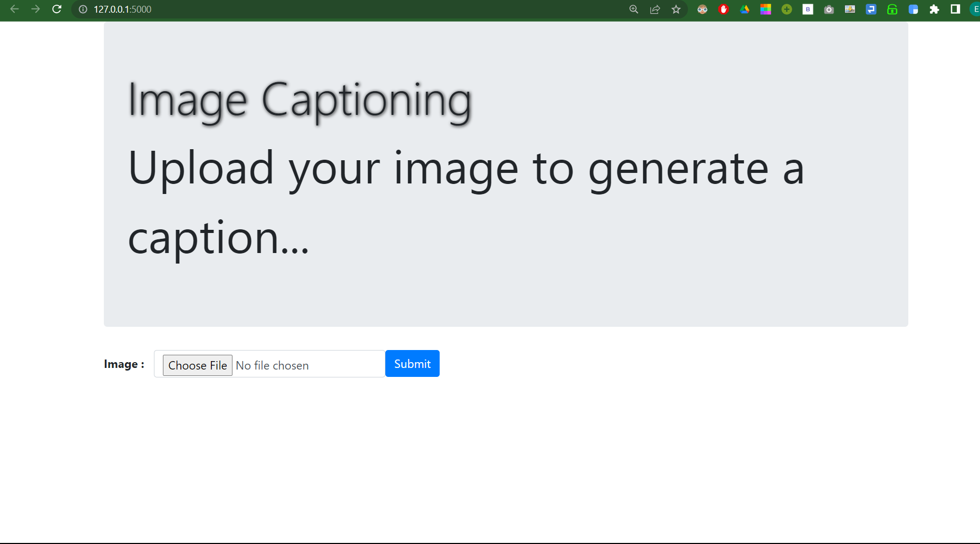Open the green plus extension icon
The width and height of the screenshot is (980, 544).
[787, 9]
